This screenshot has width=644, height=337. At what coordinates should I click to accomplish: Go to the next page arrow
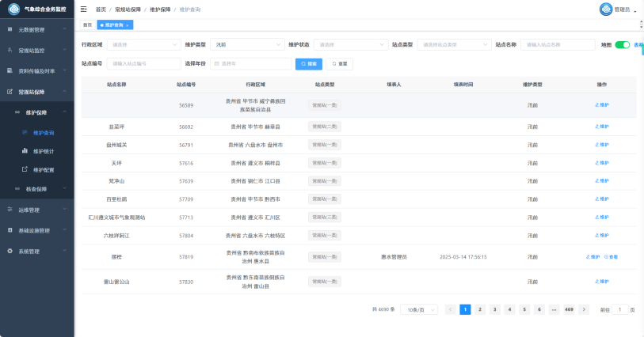coord(585,309)
